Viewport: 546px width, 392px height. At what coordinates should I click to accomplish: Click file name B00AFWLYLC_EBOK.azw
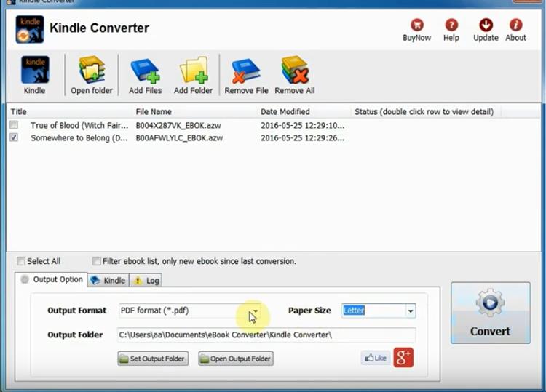tap(179, 137)
